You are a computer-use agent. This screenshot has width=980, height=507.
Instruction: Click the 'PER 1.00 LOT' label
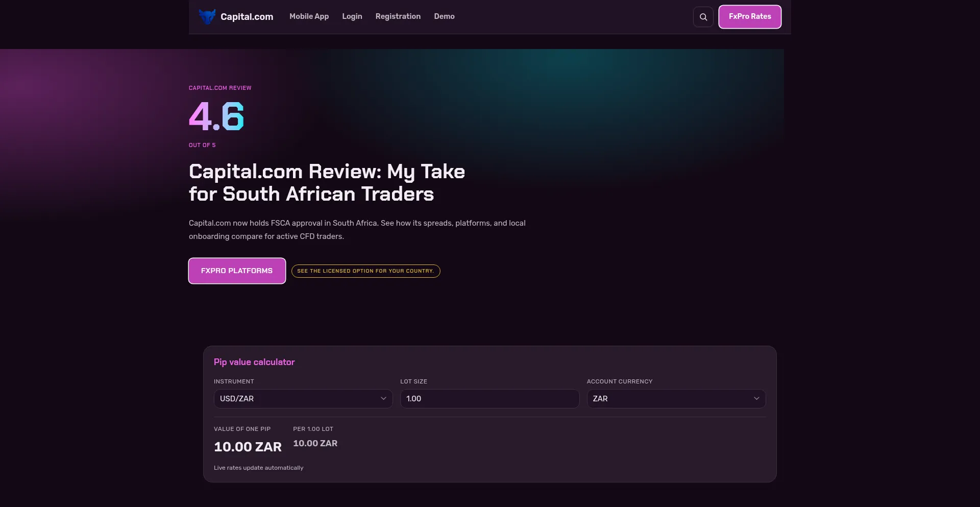click(313, 429)
